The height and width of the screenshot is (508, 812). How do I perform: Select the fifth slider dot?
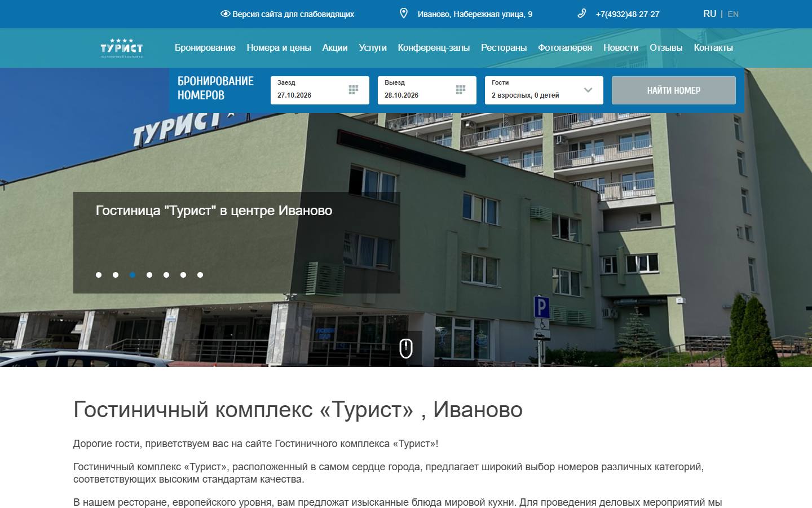[166, 275]
